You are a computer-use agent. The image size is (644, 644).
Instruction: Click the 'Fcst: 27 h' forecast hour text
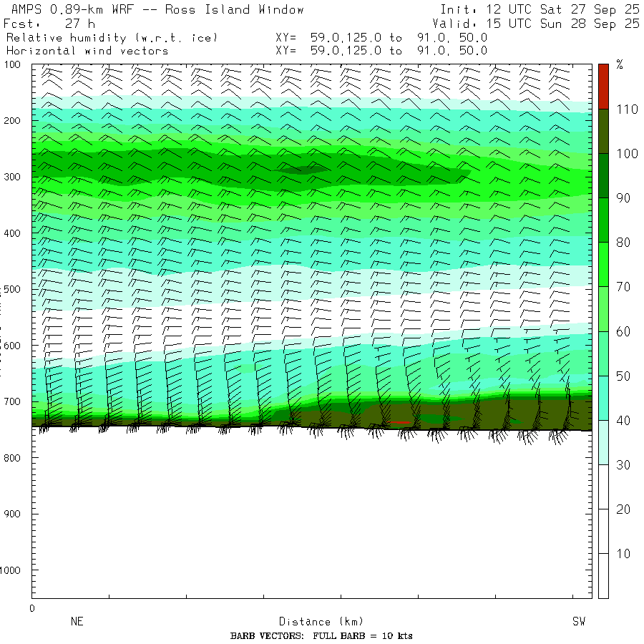(x=49, y=24)
